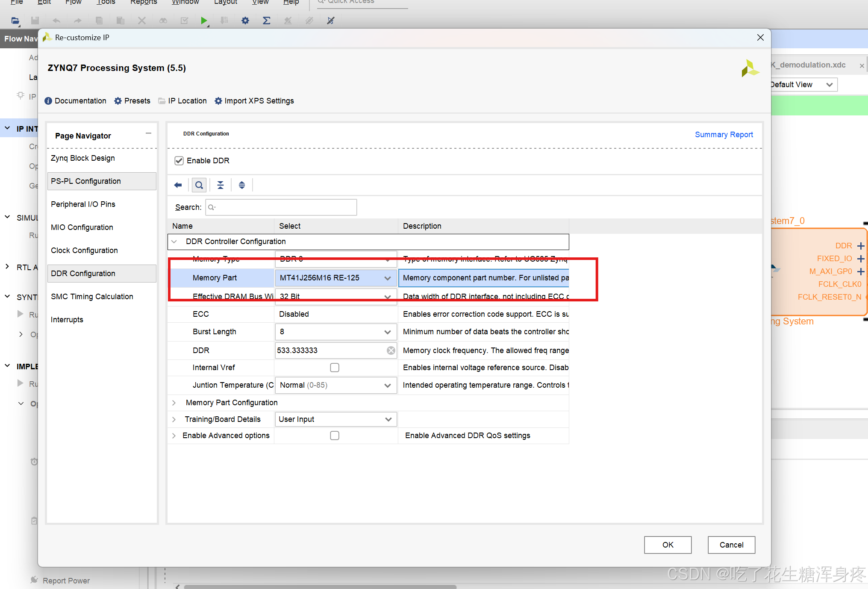This screenshot has width=868, height=589.
Task: Open Settings gear in main toolbar
Action: pyautogui.click(x=245, y=20)
